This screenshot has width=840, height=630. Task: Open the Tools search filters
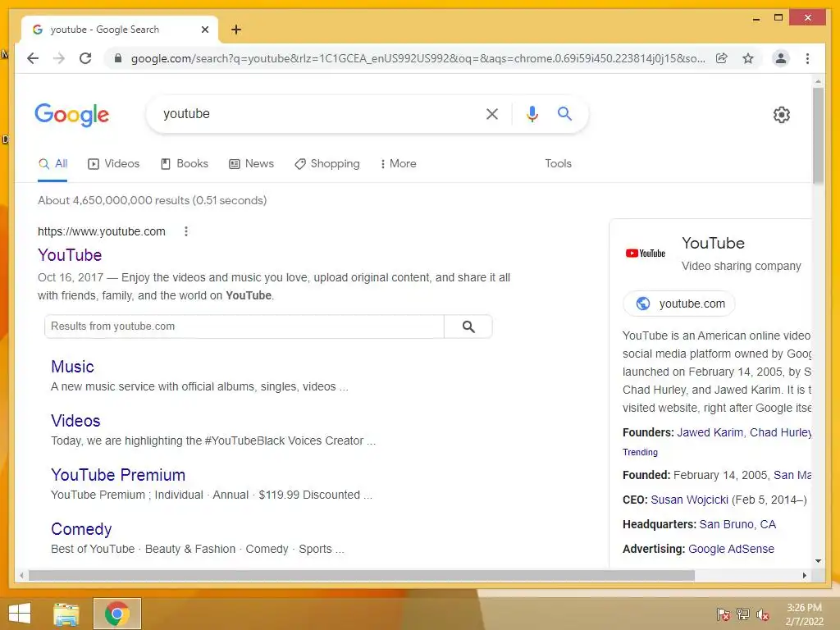point(558,164)
